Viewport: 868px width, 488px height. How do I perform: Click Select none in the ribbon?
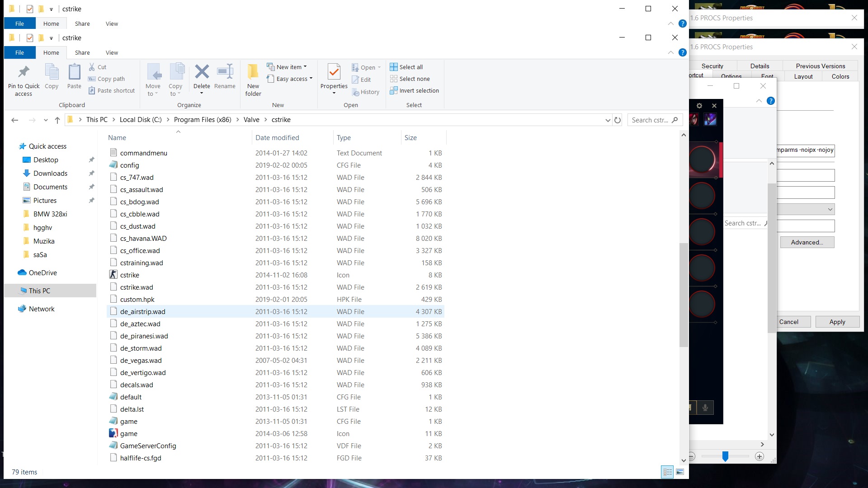point(410,79)
